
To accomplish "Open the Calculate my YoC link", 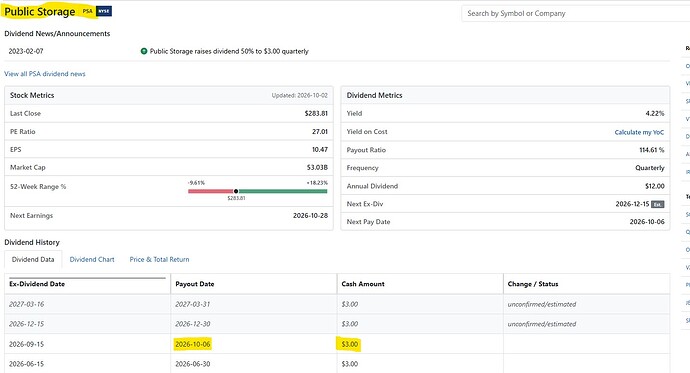I will 639,132.
